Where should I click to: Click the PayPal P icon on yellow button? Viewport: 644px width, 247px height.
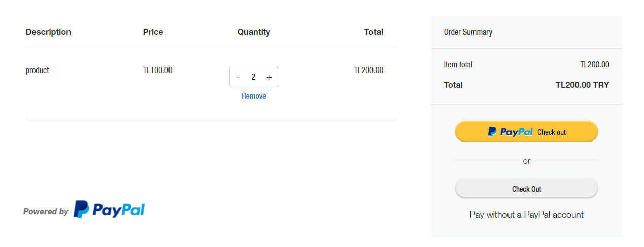[x=492, y=132]
